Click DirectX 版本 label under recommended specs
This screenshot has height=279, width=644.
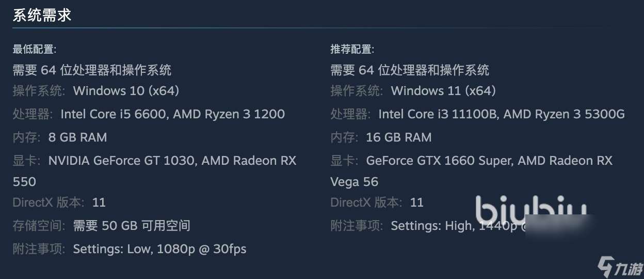[x=366, y=203]
